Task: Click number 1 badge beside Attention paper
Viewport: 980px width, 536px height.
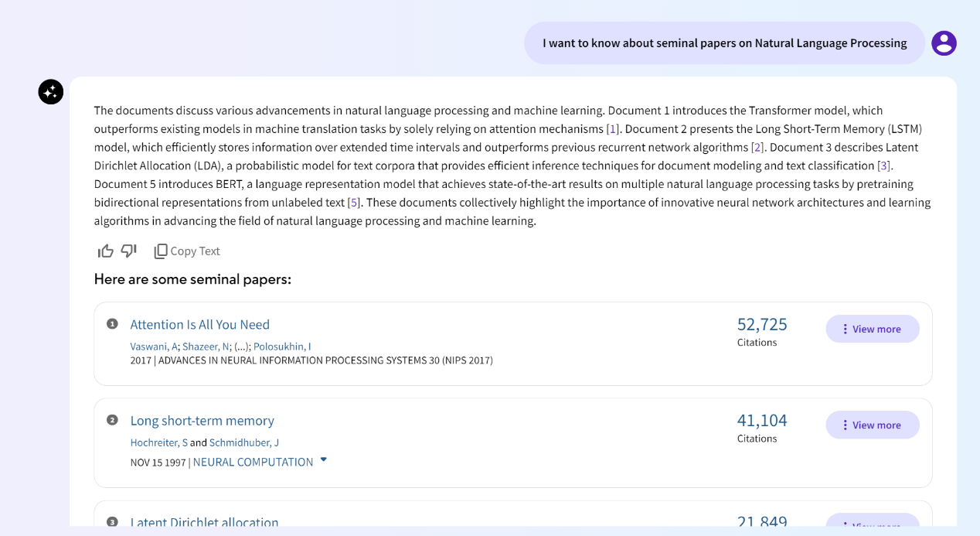Action: (x=112, y=324)
